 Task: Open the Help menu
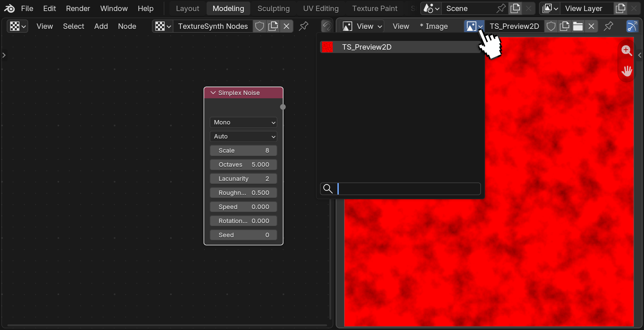coord(146,8)
